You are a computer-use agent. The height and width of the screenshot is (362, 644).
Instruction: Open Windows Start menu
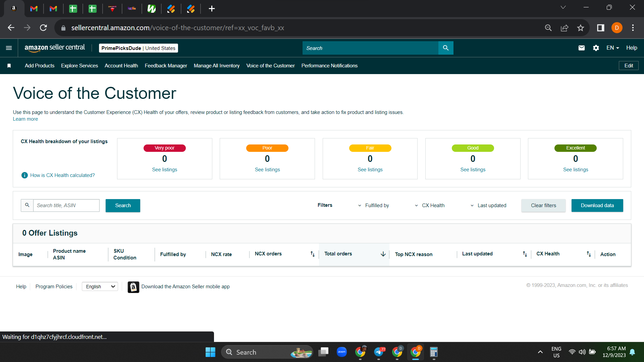point(210,352)
